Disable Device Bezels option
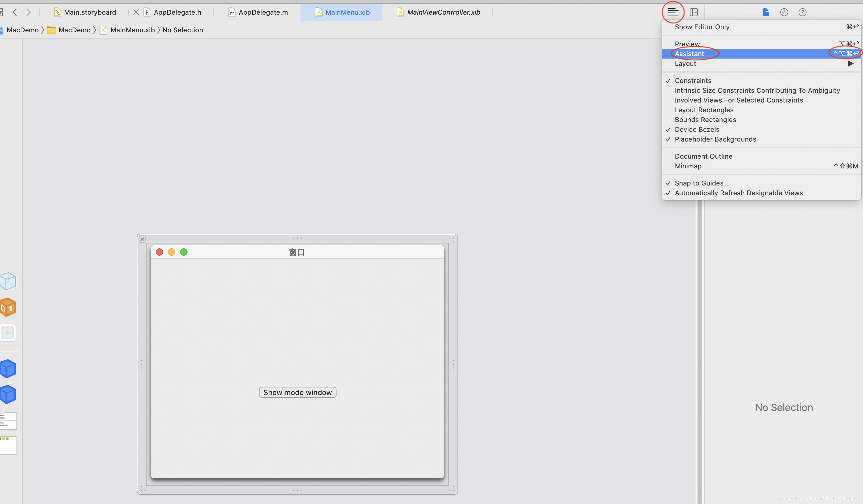 [697, 129]
